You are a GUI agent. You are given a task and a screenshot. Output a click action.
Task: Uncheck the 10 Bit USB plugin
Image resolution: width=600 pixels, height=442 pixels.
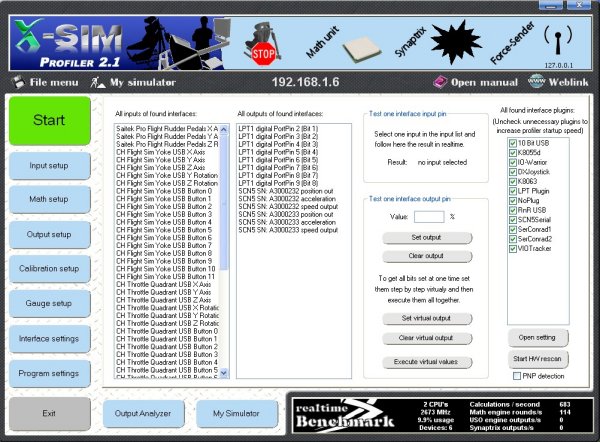click(x=513, y=143)
